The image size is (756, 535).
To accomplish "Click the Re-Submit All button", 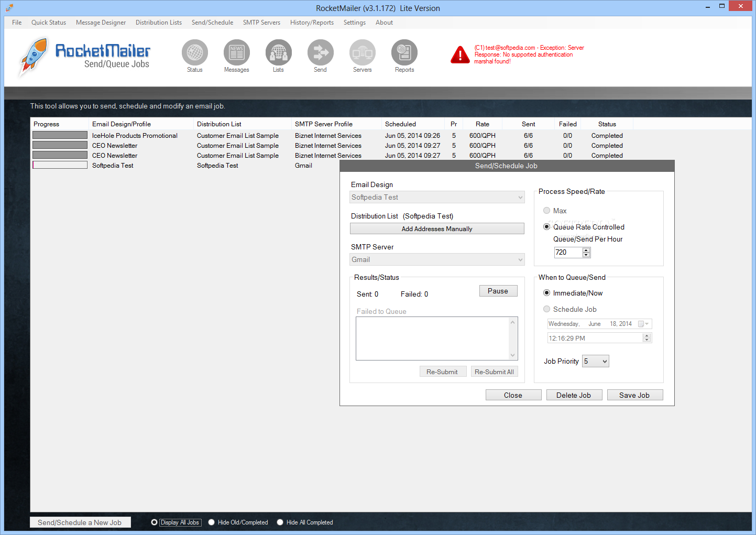I will tap(494, 372).
